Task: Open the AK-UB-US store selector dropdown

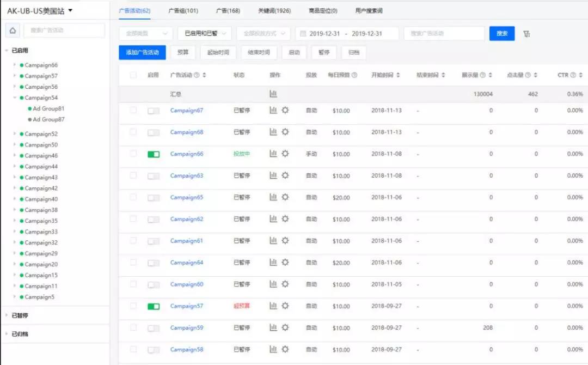Action: [39, 11]
